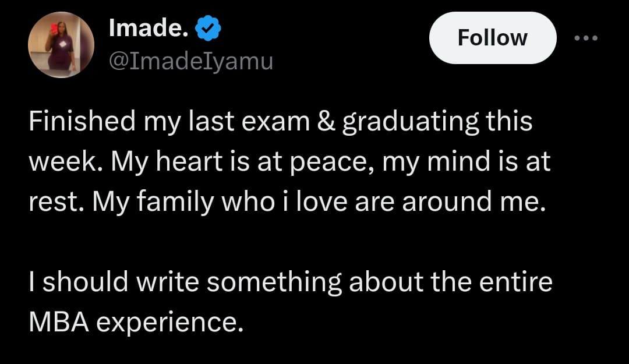Viewport: 629px width, 364px height.
Task: Open Imade's profile picture
Action: click(61, 45)
